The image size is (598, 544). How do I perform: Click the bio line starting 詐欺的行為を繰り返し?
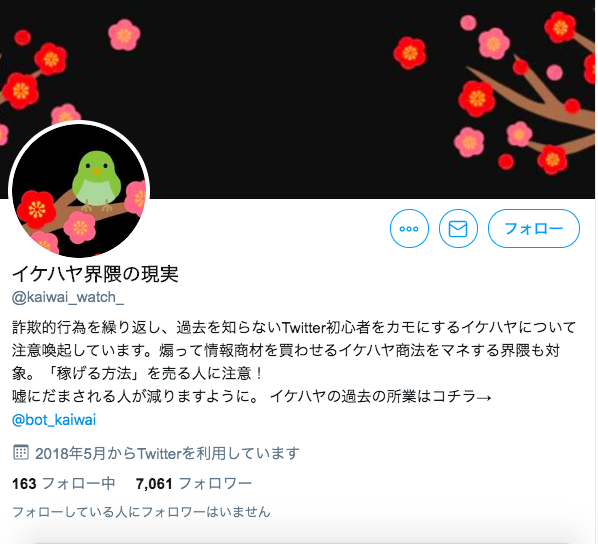click(294, 327)
